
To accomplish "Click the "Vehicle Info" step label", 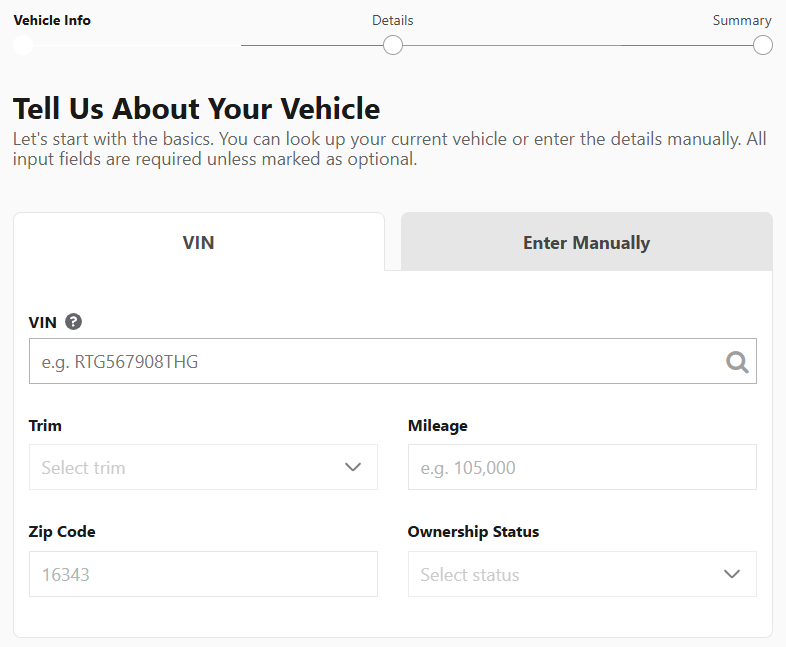I will [x=52, y=20].
